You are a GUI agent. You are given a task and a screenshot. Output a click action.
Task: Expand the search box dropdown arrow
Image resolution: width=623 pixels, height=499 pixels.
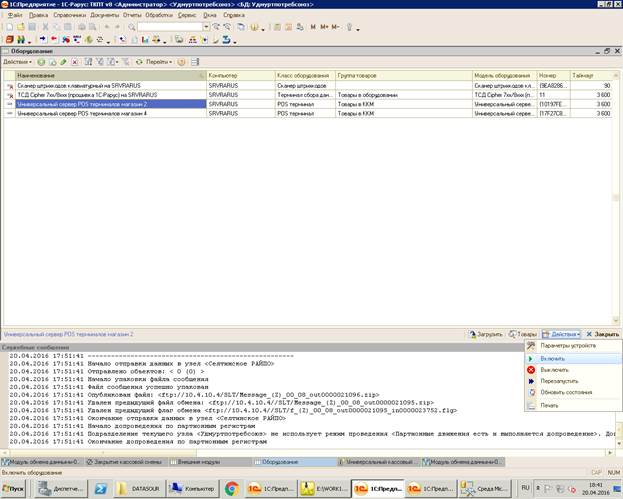click(x=206, y=27)
